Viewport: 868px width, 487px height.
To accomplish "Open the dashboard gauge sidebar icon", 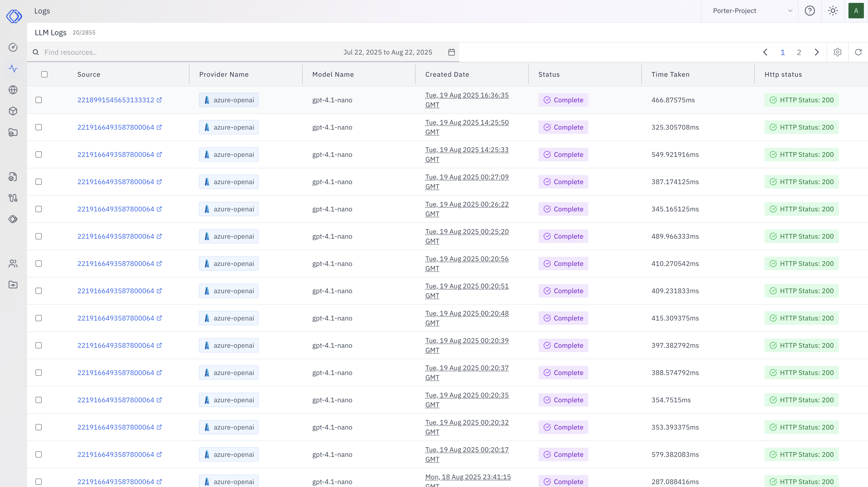I will point(13,47).
